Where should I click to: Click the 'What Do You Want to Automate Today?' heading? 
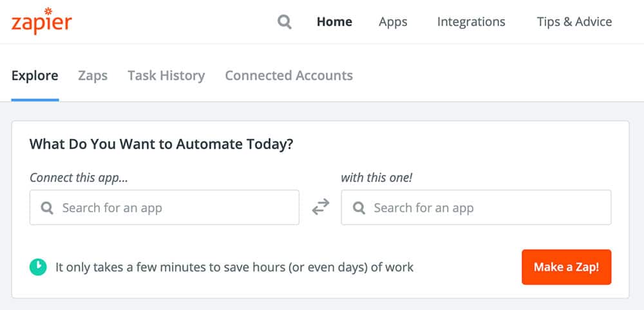click(x=161, y=144)
